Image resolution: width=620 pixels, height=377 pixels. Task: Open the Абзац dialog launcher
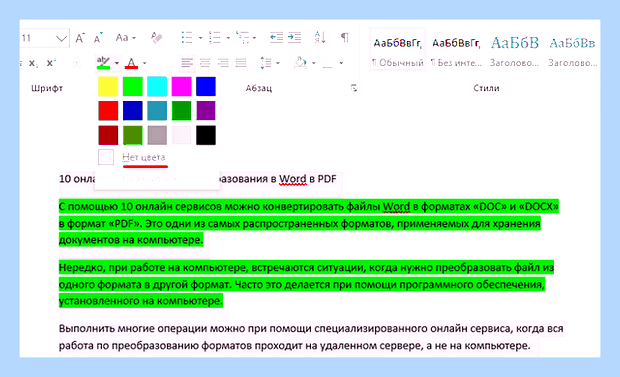click(x=354, y=88)
